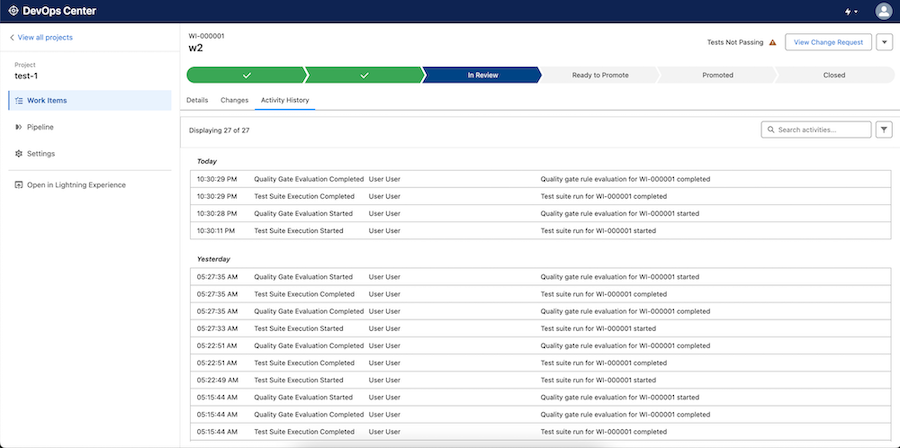
Task: Click the 05:15:44 AM Quality Gate Evaluation Started entry
Action: pos(541,398)
